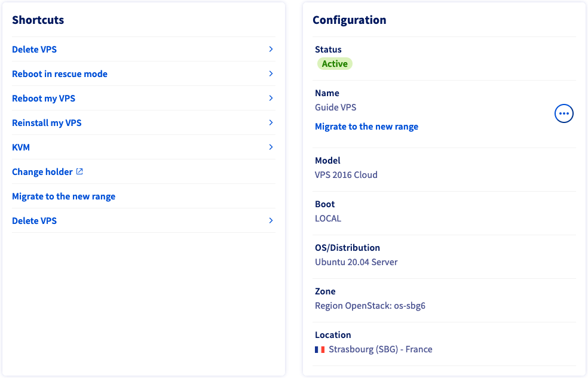Click the last Delete VPS shortcut at bottom

coord(34,221)
